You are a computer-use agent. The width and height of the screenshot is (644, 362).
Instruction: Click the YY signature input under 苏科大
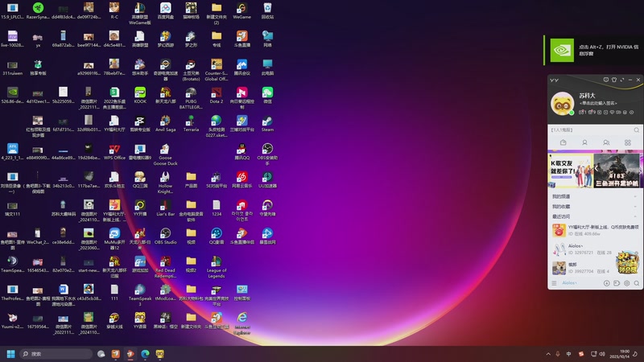[598, 103]
